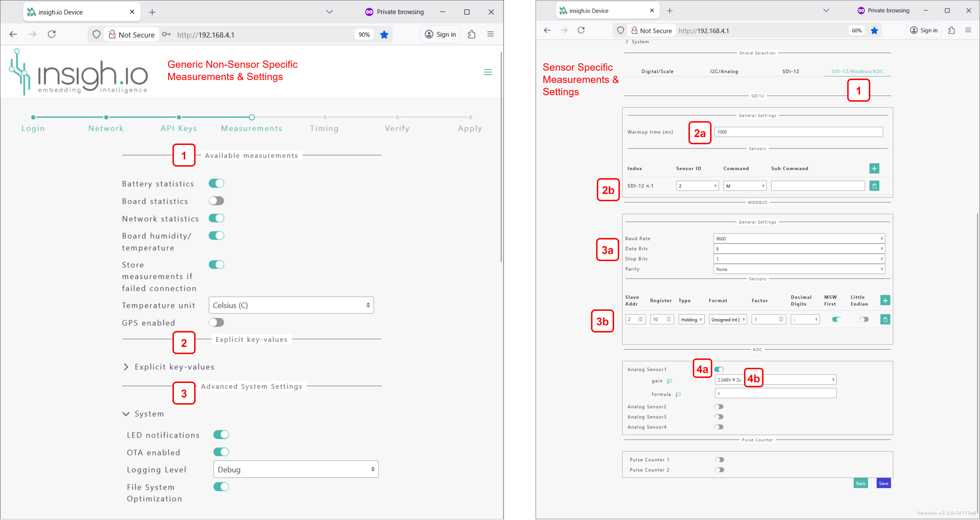This screenshot has height=520, width=980.
Task: Open the insigh.io page hamburger menu
Action: (x=488, y=72)
